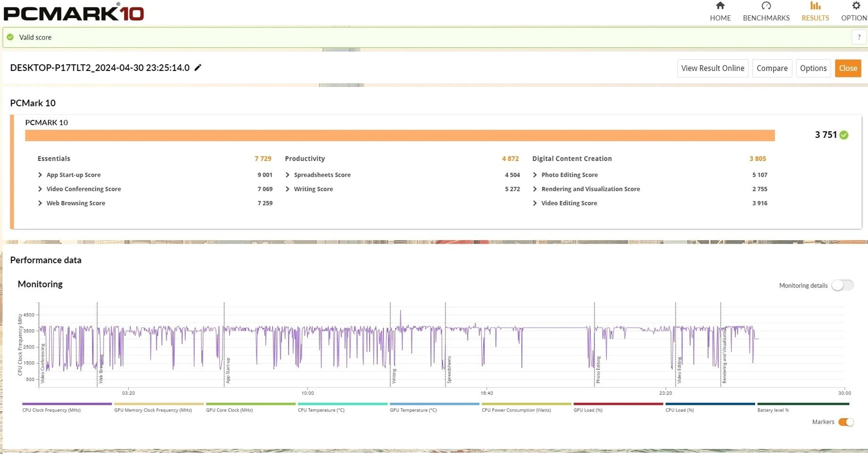Click the Digital Content Creation heading
Image resolution: width=868 pixels, height=454 pixels.
[x=572, y=159]
